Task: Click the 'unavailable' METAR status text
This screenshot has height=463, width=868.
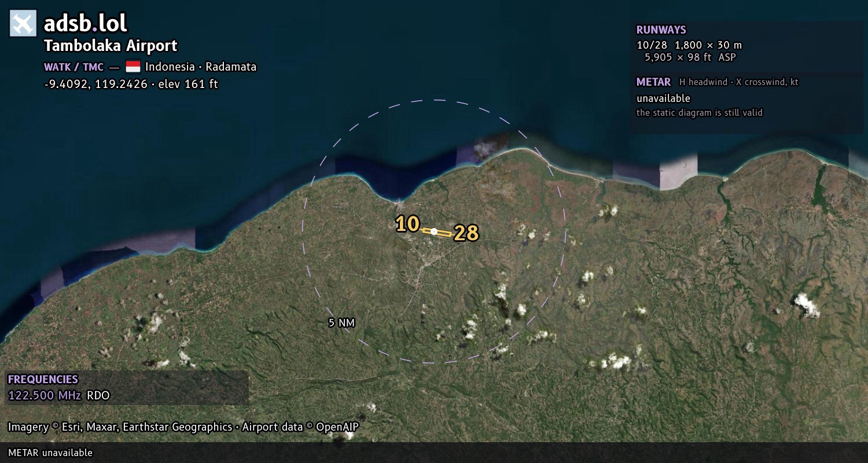Action: [x=663, y=98]
